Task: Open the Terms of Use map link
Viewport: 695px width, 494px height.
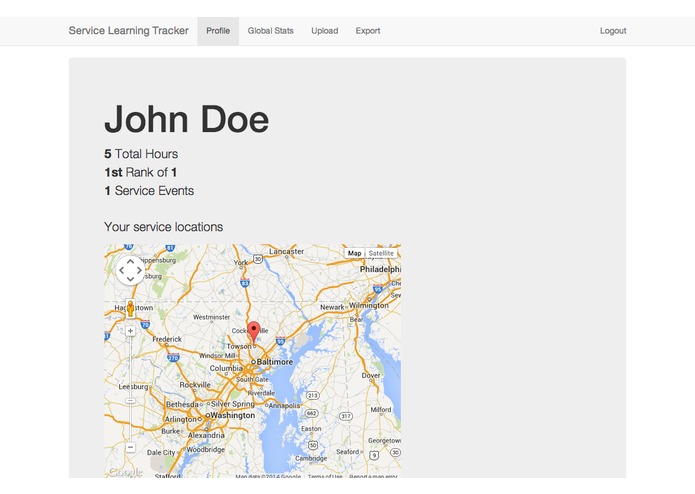Action: click(x=325, y=476)
